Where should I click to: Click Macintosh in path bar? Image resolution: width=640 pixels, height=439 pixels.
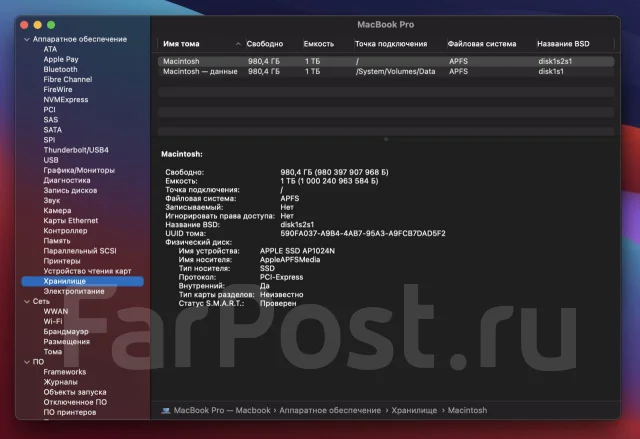467,410
